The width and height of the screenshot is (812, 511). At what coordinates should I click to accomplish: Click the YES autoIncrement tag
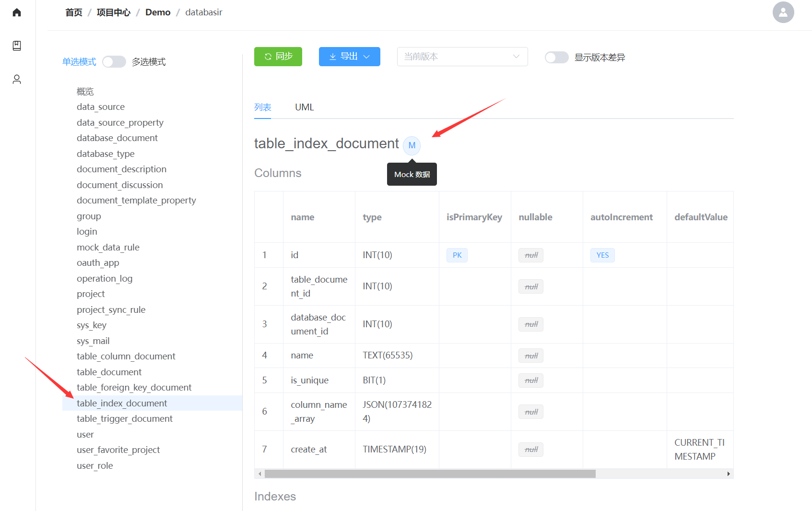pyautogui.click(x=602, y=255)
